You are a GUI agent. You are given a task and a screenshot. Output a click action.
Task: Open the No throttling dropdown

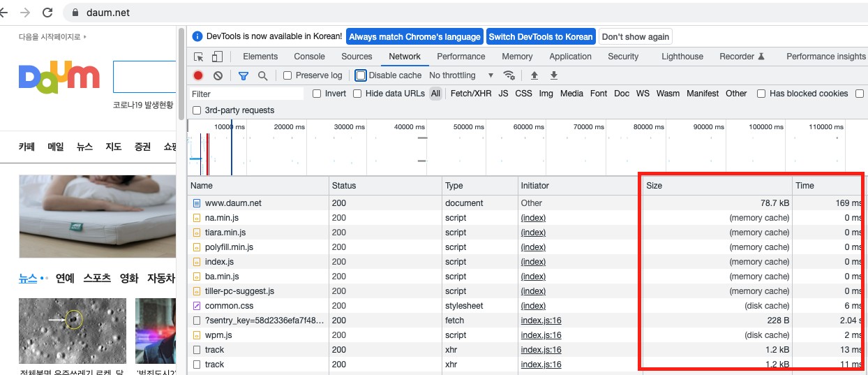pos(461,75)
